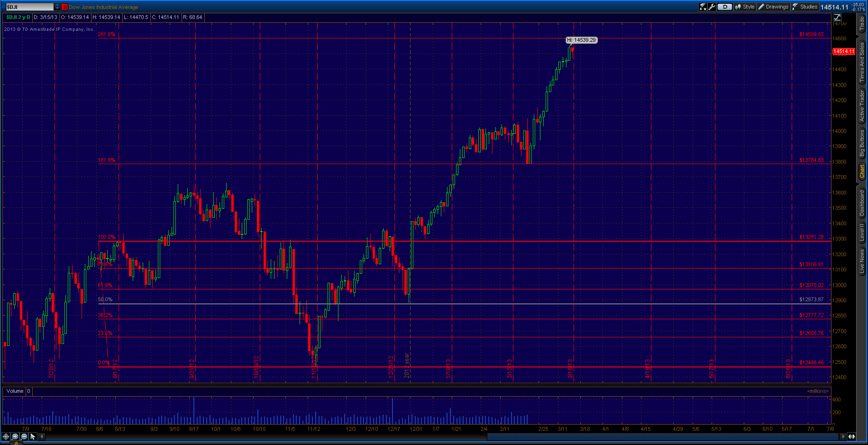Viewport: 868px width, 445px height.
Task: Toggle the red linked-chart number badge
Action: pos(64,7)
